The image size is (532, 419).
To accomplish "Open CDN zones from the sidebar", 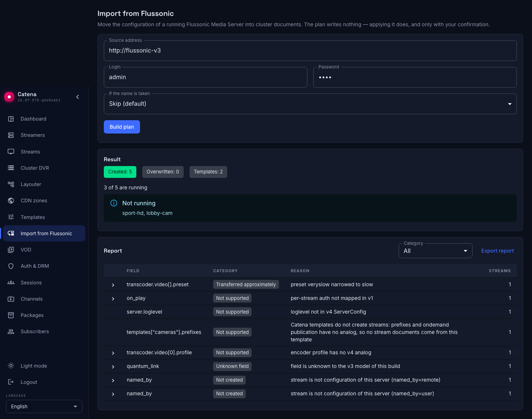I will pyautogui.click(x=44, y=200).
